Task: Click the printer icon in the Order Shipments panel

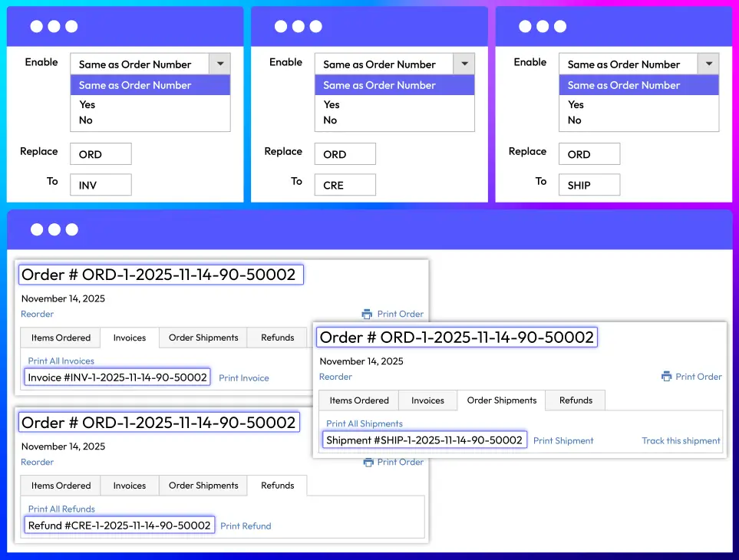Action: (665, 377)
